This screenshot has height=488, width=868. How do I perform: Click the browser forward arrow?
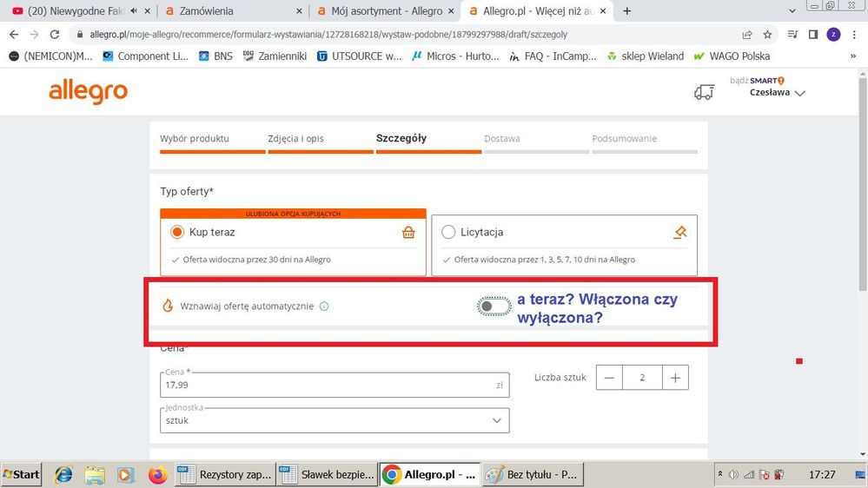pyautogui.click(x=35, y=35)
